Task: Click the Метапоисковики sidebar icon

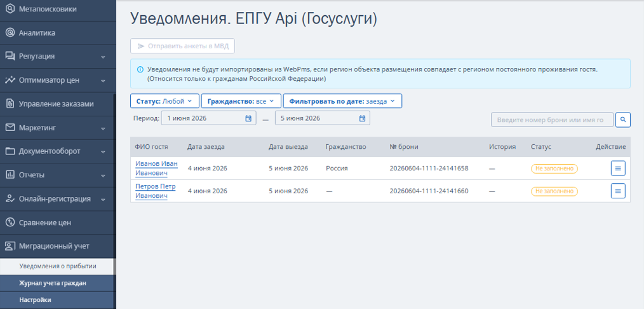Action: point(10,9)
